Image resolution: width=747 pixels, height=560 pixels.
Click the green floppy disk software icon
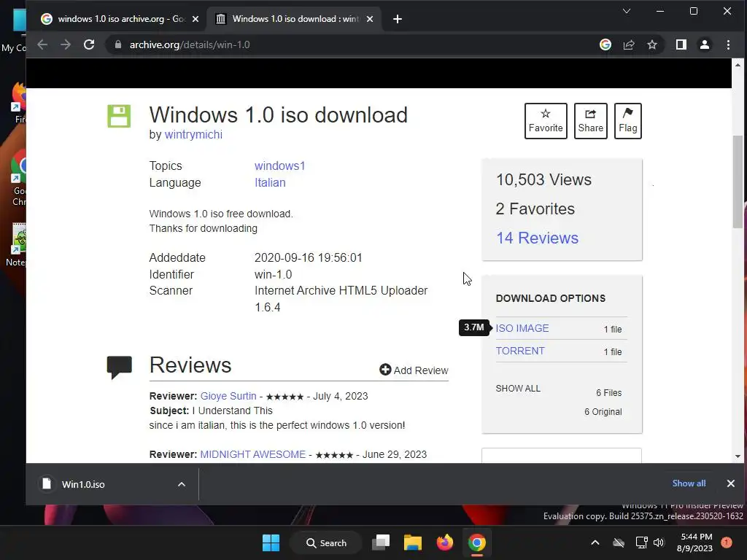point(119,116)
